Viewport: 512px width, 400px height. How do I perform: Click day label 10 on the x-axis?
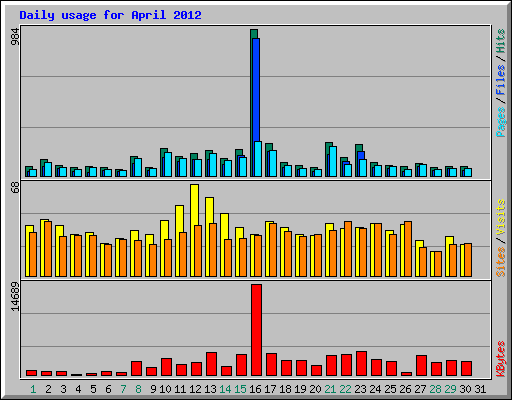point(165,389)
